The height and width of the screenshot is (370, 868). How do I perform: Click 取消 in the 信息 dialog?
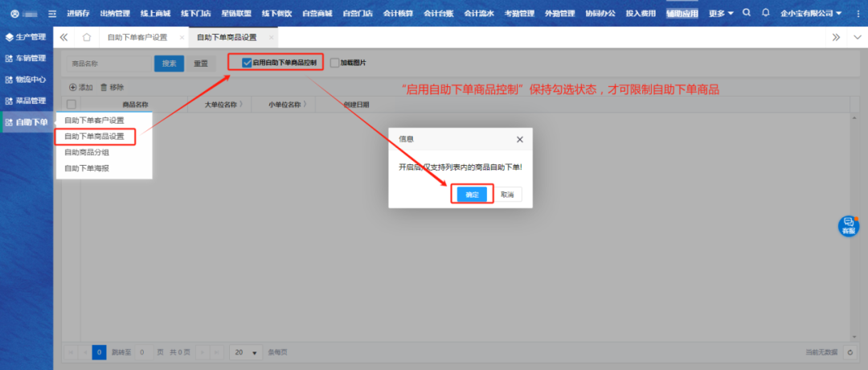click(507, 195)
